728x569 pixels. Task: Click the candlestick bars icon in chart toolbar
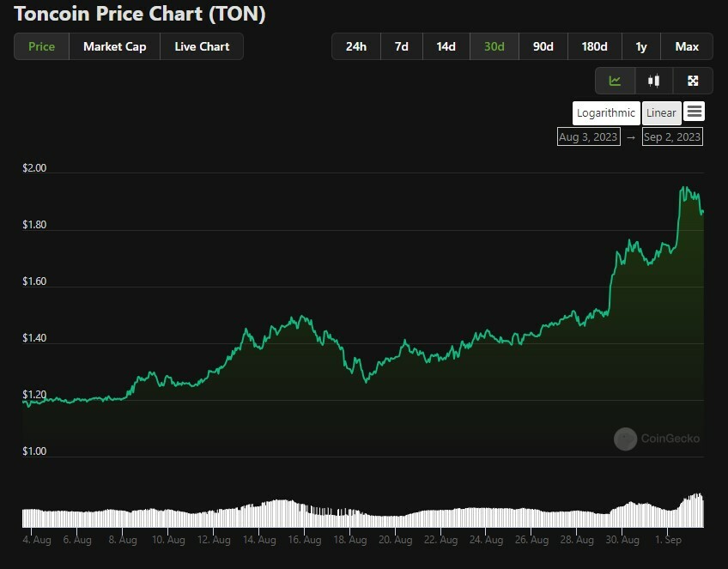tap(652, 81)
